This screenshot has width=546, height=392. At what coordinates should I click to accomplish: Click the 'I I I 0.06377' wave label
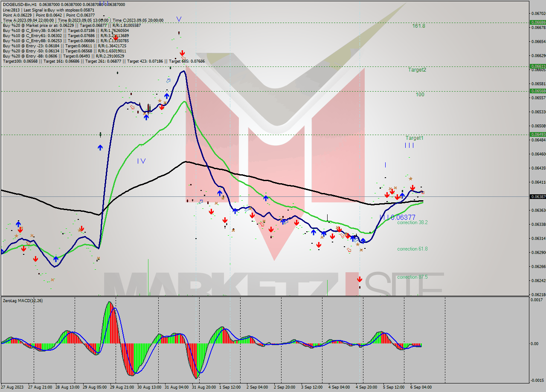pyautogui.click(x=397, y=217)
